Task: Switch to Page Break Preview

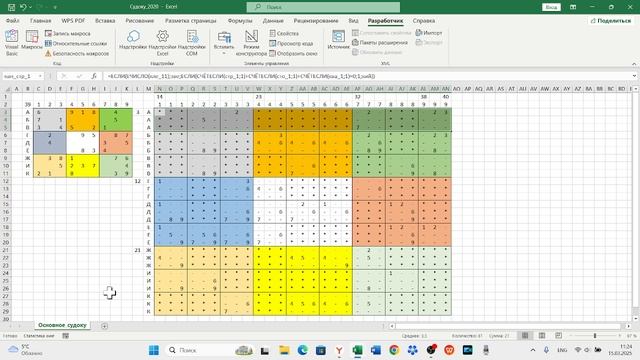Action: (x=558, y=336)
